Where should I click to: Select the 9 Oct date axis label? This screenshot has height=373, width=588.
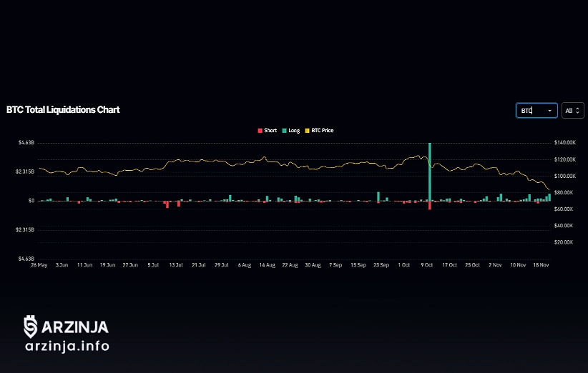427,264
